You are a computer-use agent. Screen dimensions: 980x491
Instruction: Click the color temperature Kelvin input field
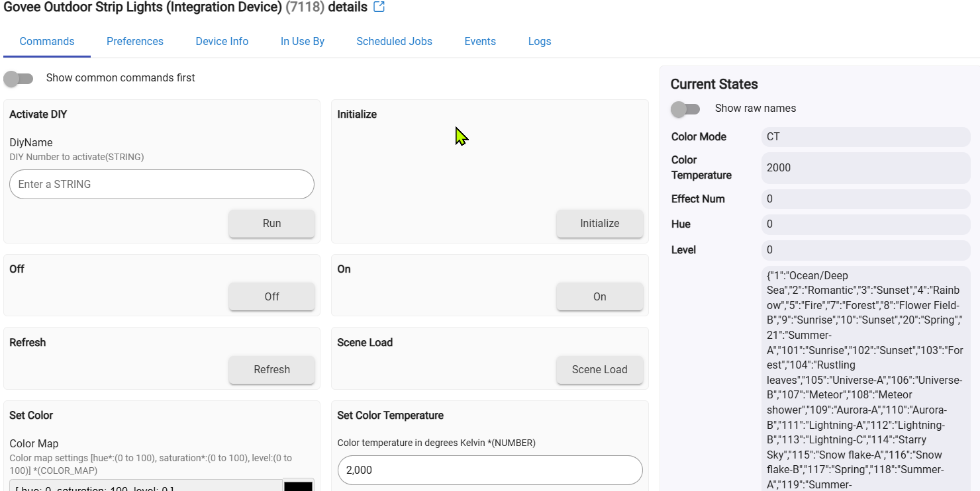point(490,470)
